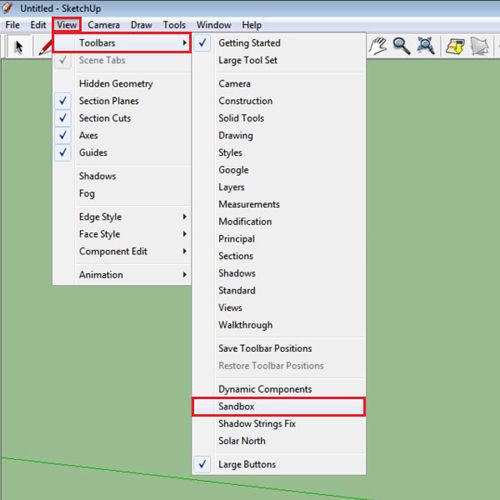Click the Zoom Extents icon
Viewport: 500px width, 500px height.
(426, 46)
